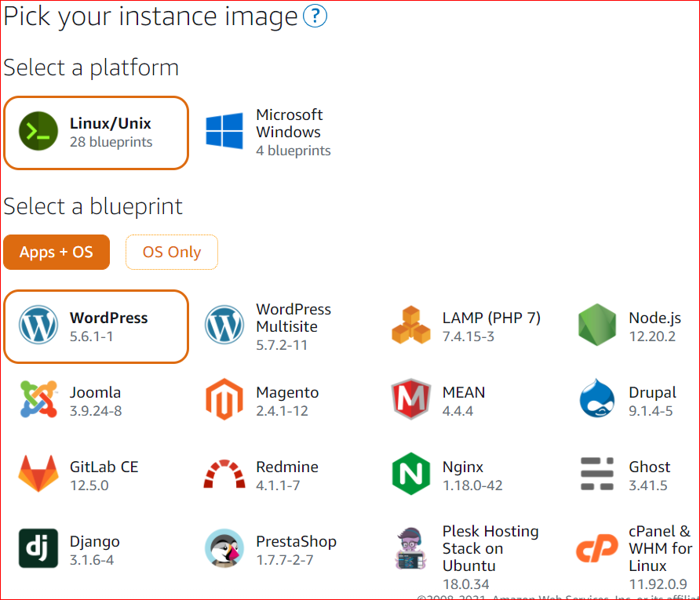
Task: Click the Drupal droplet icon
Action: click(x=597, y=400)
